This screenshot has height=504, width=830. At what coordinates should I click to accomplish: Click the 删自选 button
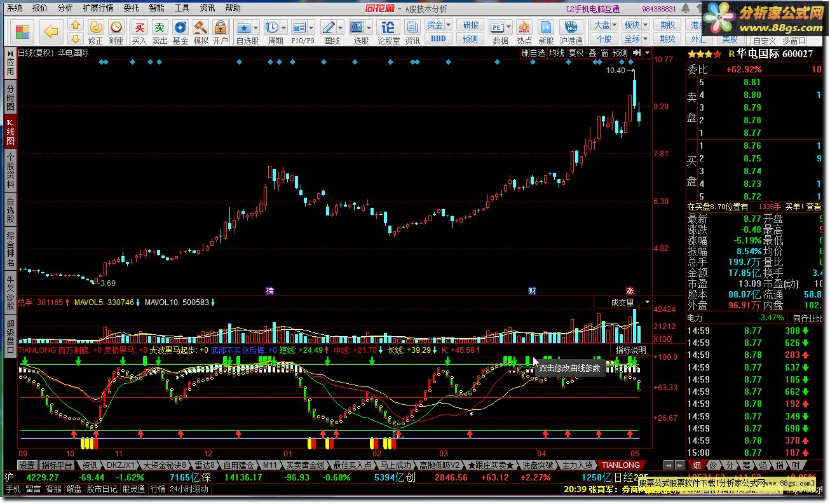pyautogui.click(x=533, y=53)
